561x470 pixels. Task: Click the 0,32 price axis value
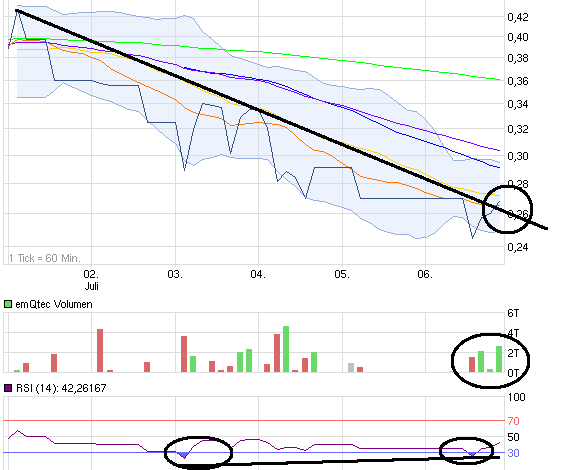518,129
